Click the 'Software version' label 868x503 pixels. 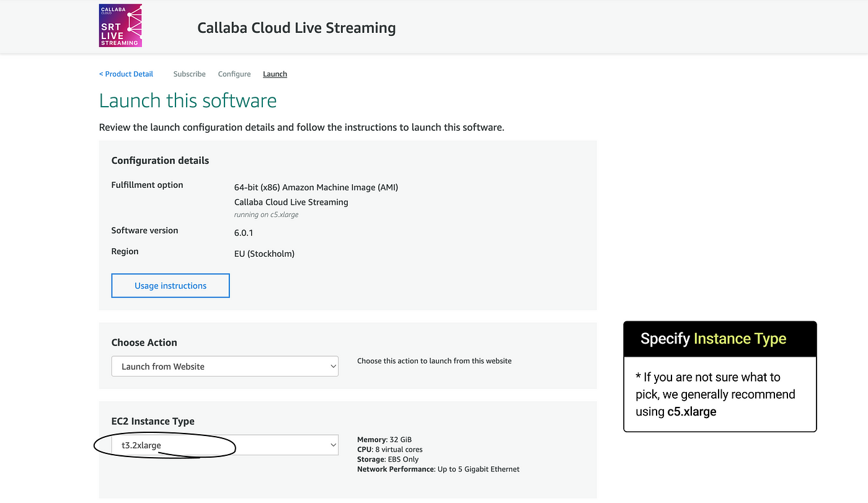144,230
